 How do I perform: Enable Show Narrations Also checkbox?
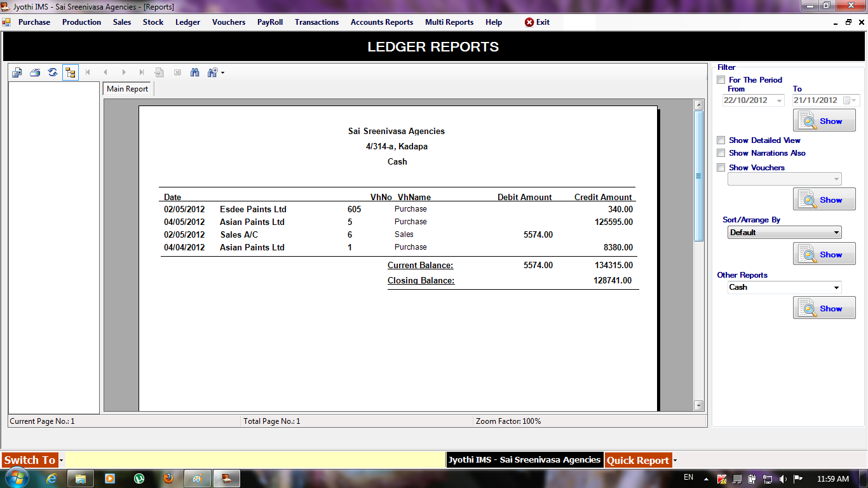pyautogui.click(x=721, y=153)
